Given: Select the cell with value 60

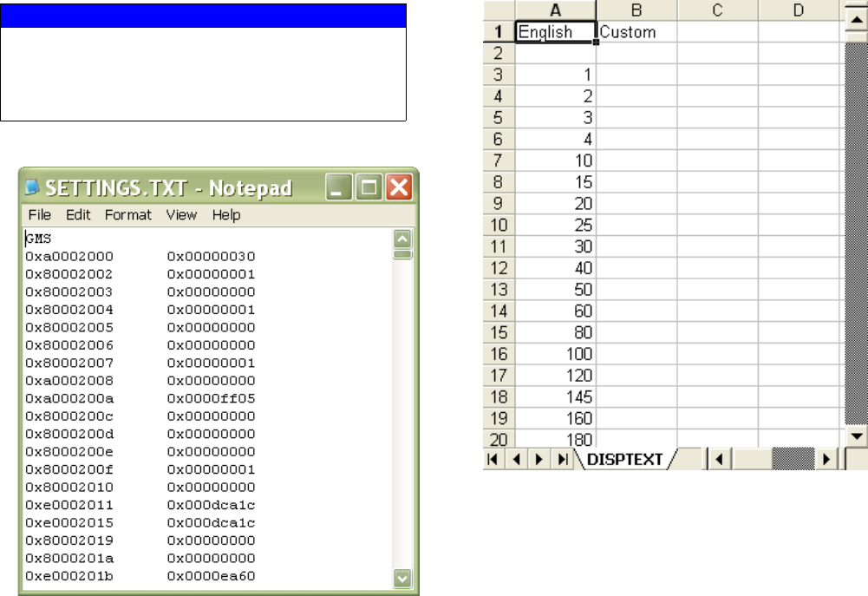Looking at the screenshot, I should [555, 311].
